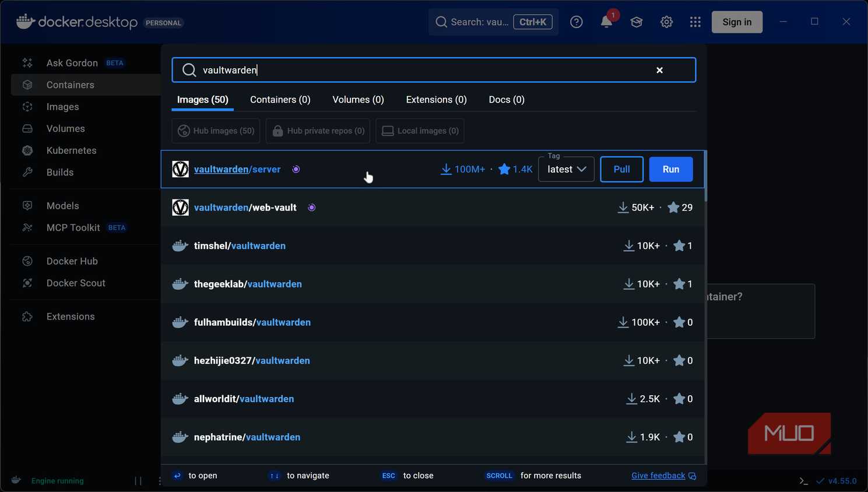This screenshot has height=492, width=868.
Task: Switch to the Docs (0) tab
Action: (507, 100)
